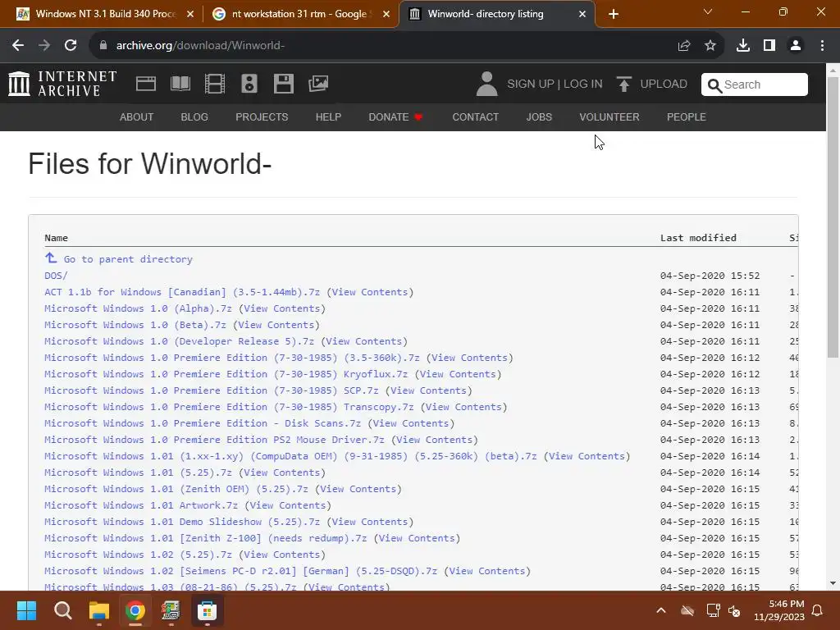Image resolution: width=840 pixels, height=630 pixels.
Task: Open the Images media icon
Action: [318, 84]
